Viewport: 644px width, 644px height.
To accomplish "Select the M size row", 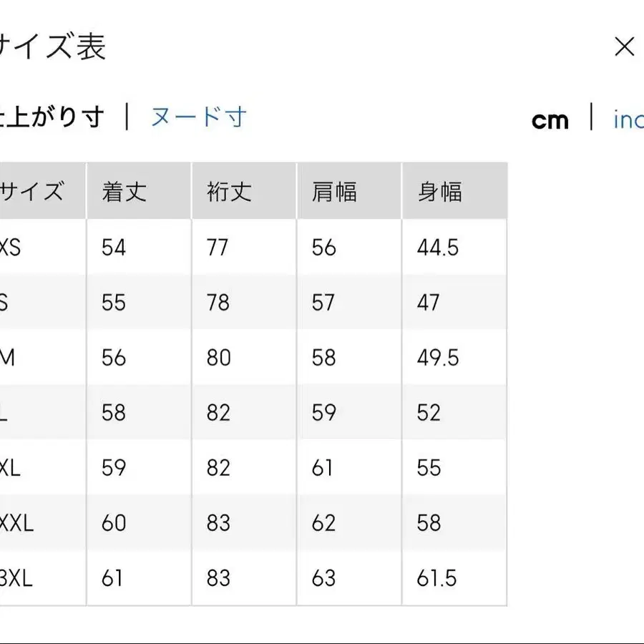I will 11,357.
